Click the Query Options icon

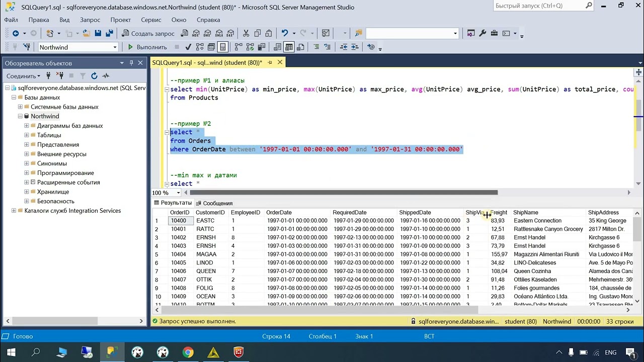[211, 47]
